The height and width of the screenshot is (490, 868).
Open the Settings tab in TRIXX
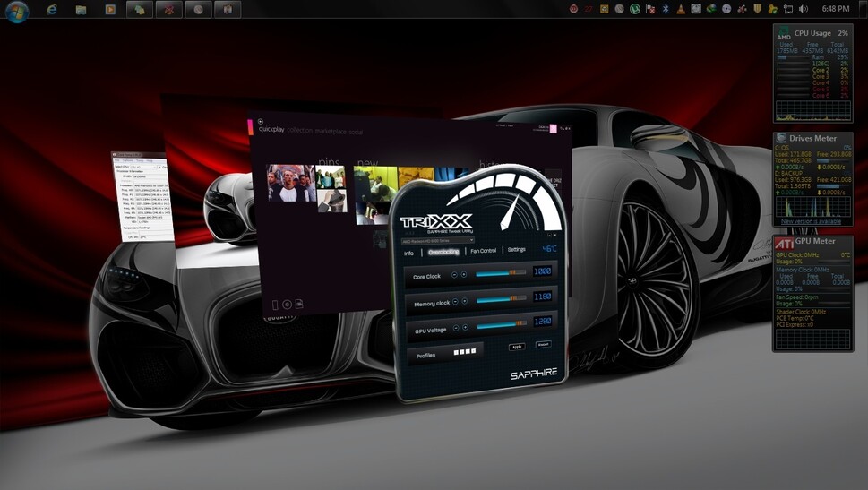[x=517, y=249]
